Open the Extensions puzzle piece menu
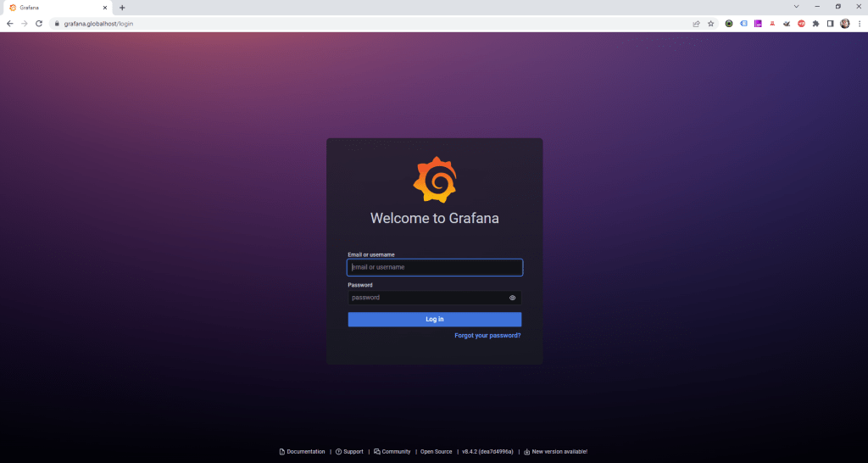Viewport: 868px width, 463px height. coord(815,24)
